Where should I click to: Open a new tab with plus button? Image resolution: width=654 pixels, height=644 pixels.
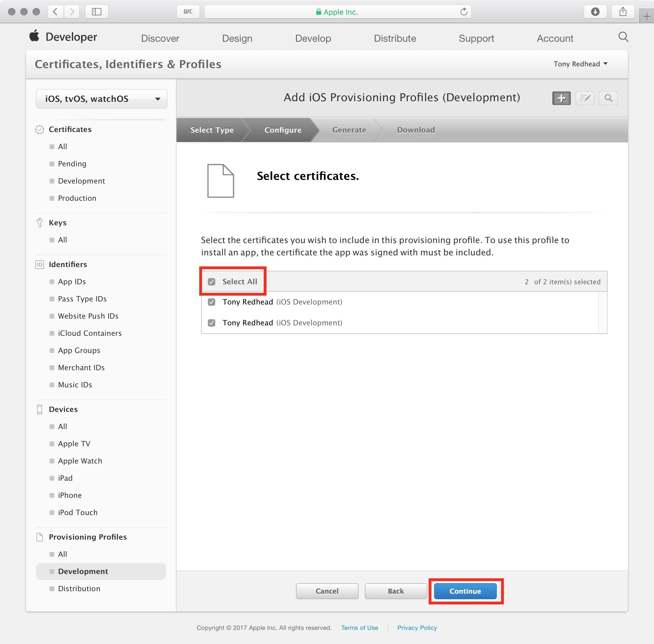647,16
